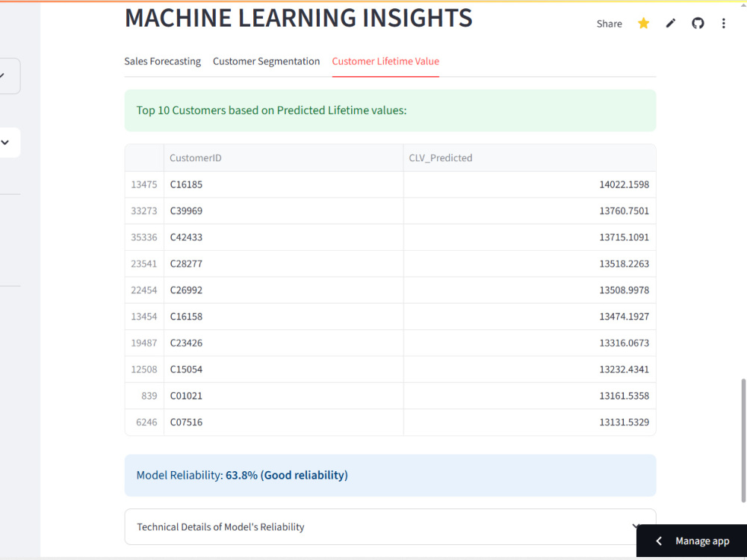Click row index 6246
The height and width of the screenshot is (560, 747).
coord(146,423)
